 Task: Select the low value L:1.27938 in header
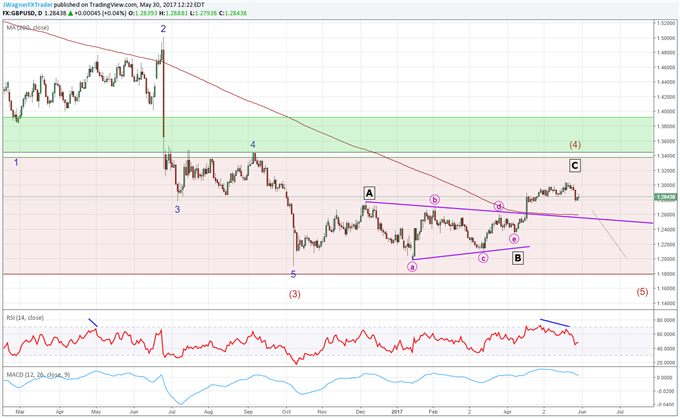(204, 13)
